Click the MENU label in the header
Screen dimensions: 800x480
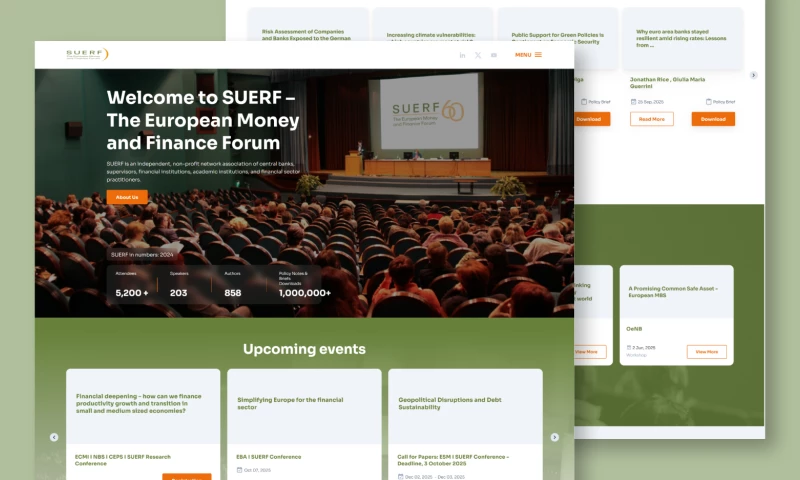pos(523,55)
